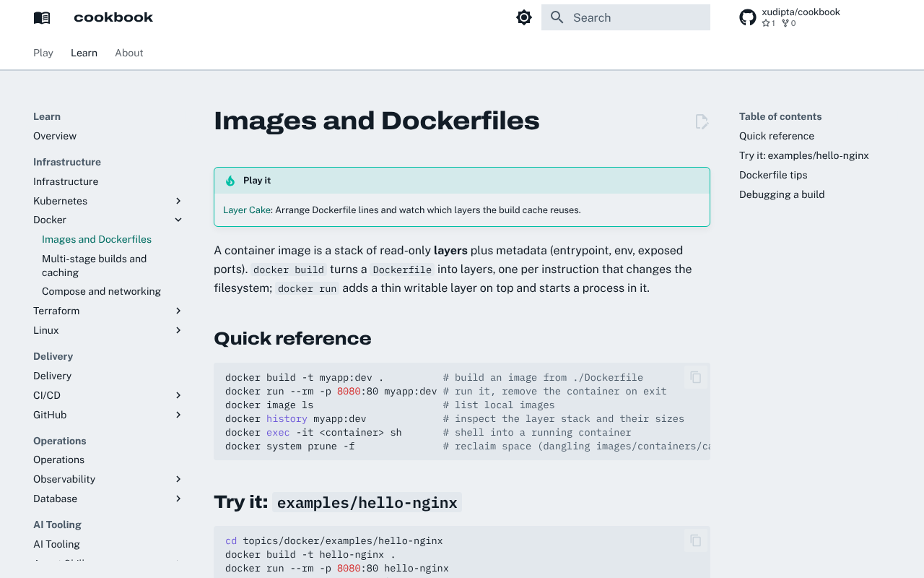Screen dimensions: 924x578
Task: Open the AI Tooling page link in sidebar
Action: 56,544
